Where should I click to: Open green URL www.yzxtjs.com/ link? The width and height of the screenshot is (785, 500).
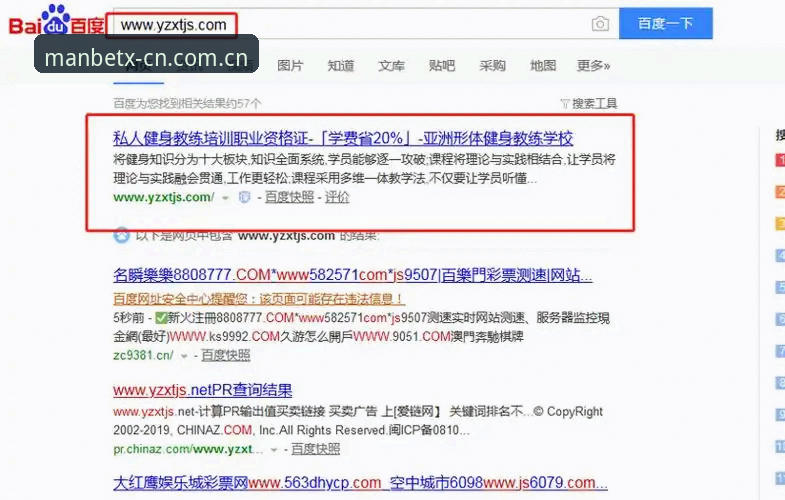tap(164, 197)
